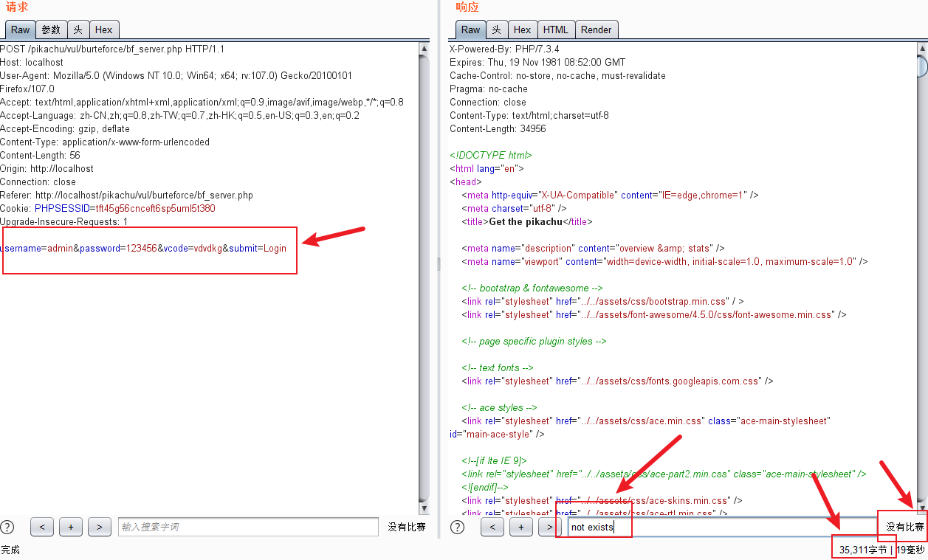The width and height of the screenshot is (928, 560).
Task: Click the ace-skins.min.css link line
Action: coord(602,501)
